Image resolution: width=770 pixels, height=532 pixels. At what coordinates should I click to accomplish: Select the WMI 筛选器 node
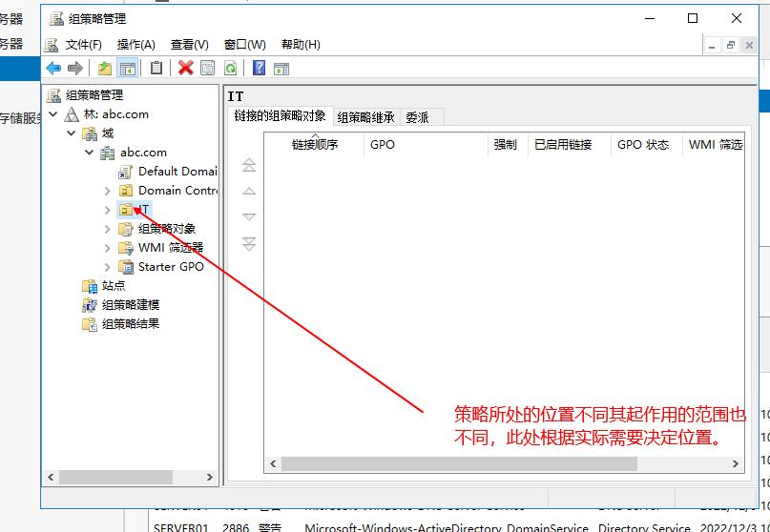[171, 248]
